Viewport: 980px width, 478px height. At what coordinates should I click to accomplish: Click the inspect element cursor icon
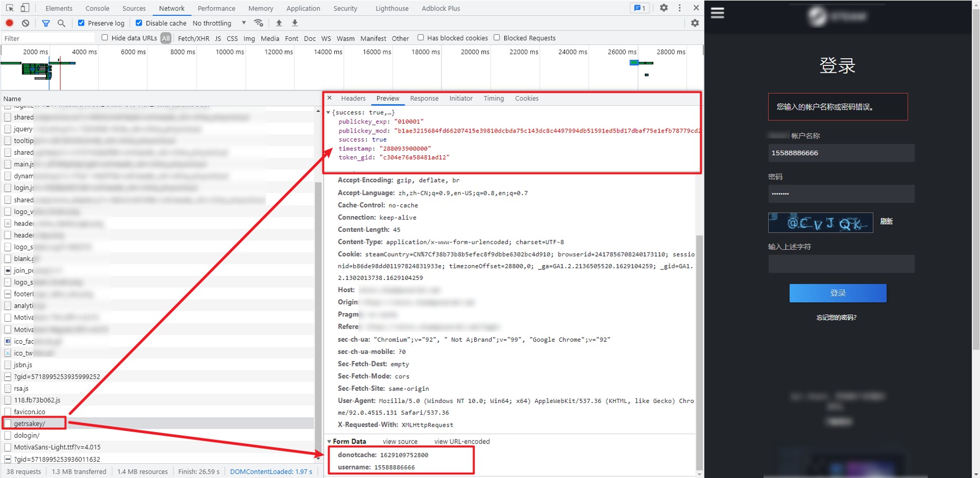(x=10, y=8)
